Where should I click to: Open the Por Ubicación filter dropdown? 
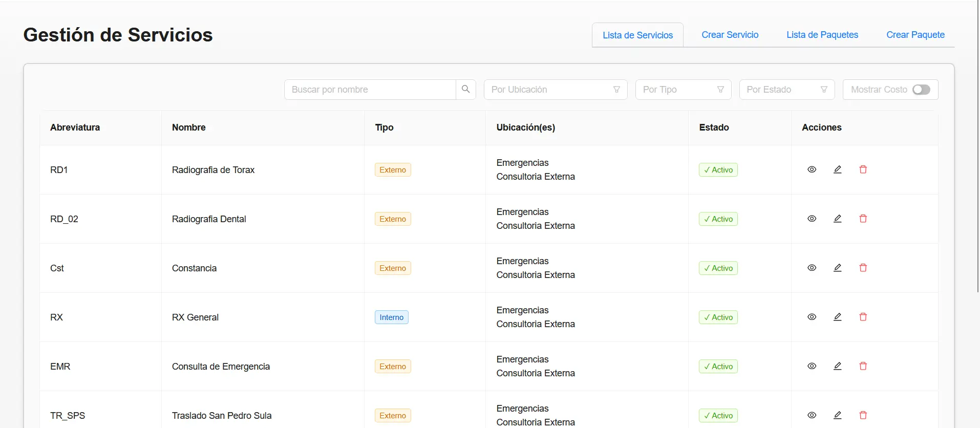tap(555, 90)
